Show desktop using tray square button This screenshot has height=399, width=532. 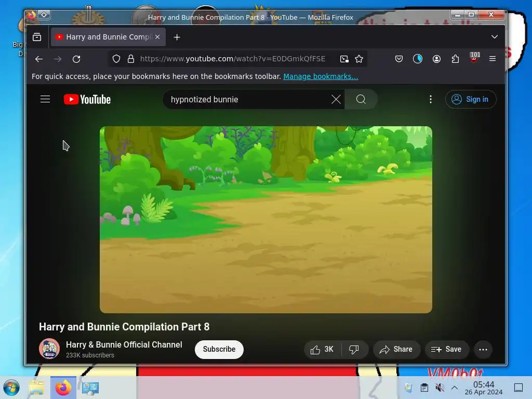(x=518, y=388)
